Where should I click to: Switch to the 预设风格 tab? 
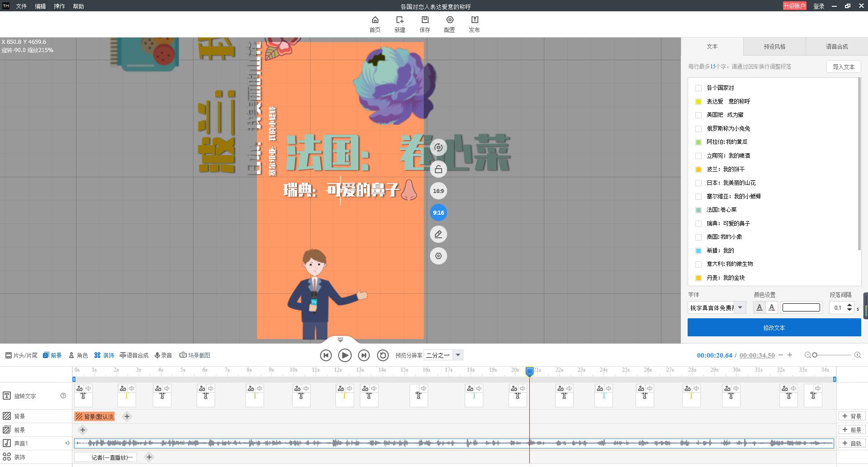[x=774, y=47]
